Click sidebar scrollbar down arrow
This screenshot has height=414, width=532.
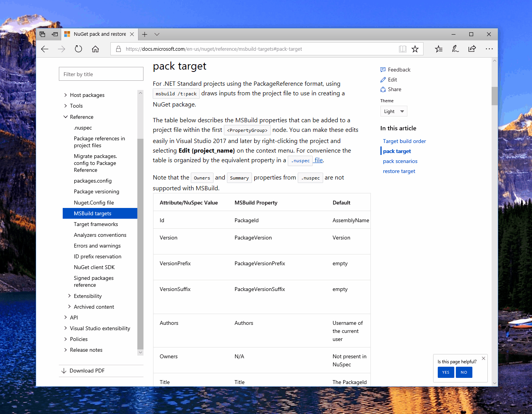coord(140,352)
